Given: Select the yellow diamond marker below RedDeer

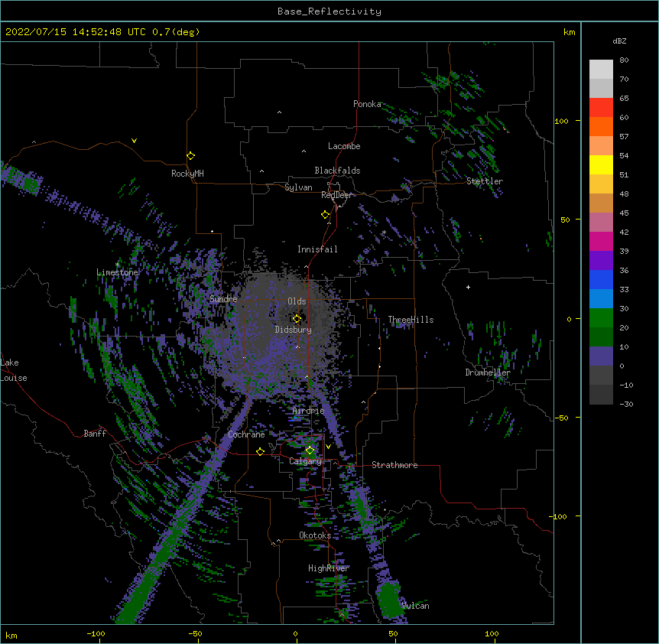Looking at the screenshot, I should pos(326,215).
